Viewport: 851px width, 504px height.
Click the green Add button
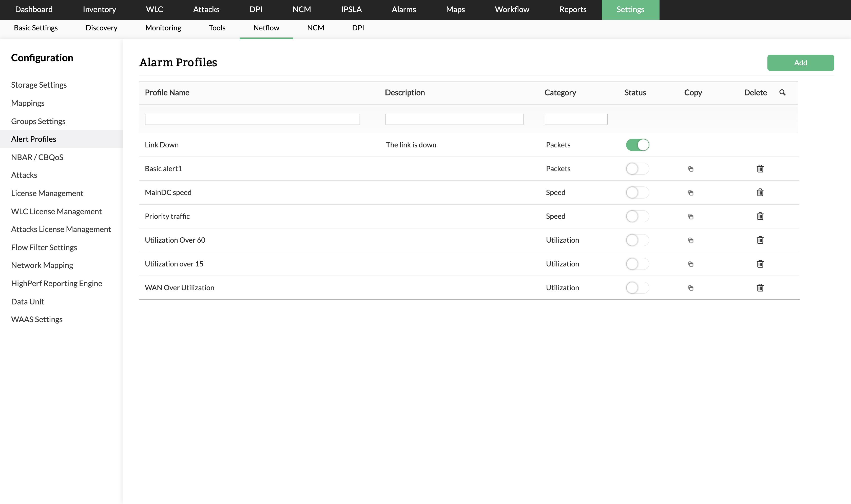[800, 63]
